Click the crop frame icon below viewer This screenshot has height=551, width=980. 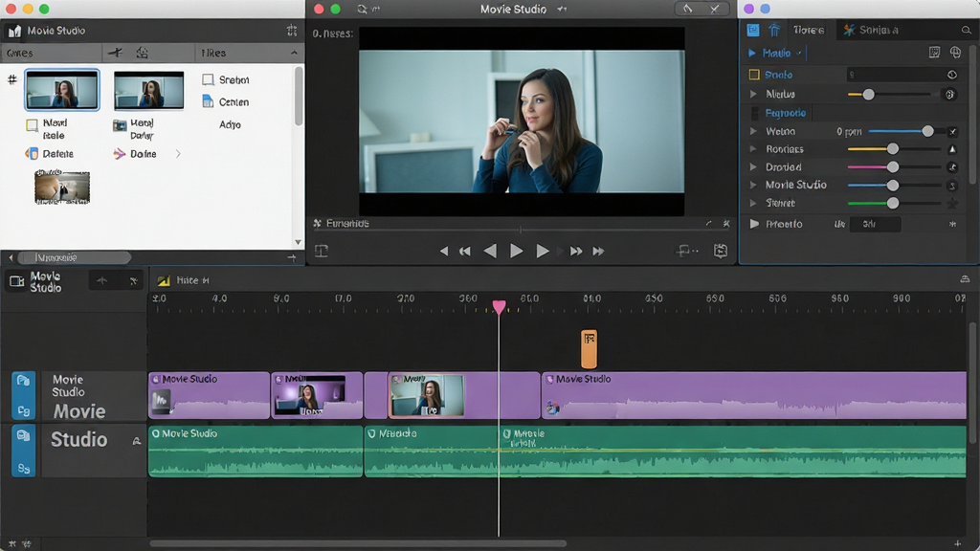[322, 252]
